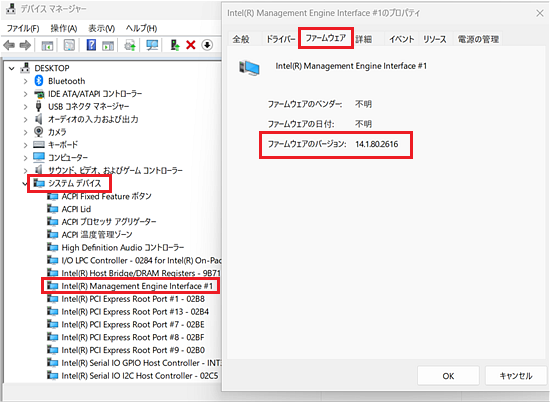Image resolution: width=550 pixels, height=402 pixels.
Task: Expand the Bluetooth tree node
Action: 25,81
